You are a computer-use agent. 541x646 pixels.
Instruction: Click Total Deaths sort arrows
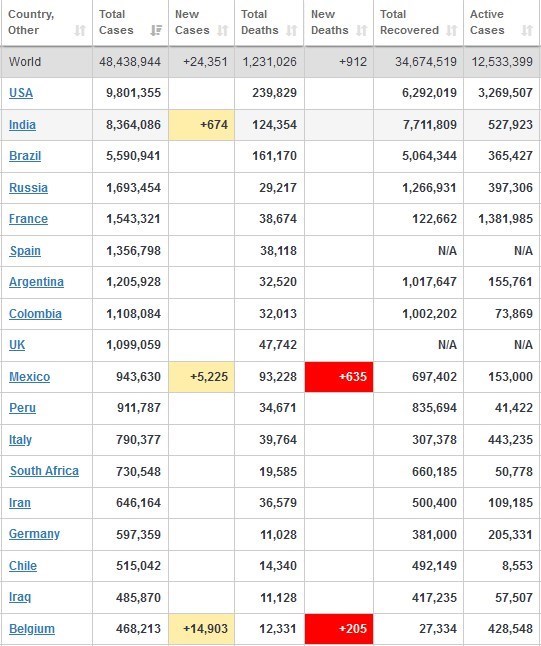(x=292, y=30)
